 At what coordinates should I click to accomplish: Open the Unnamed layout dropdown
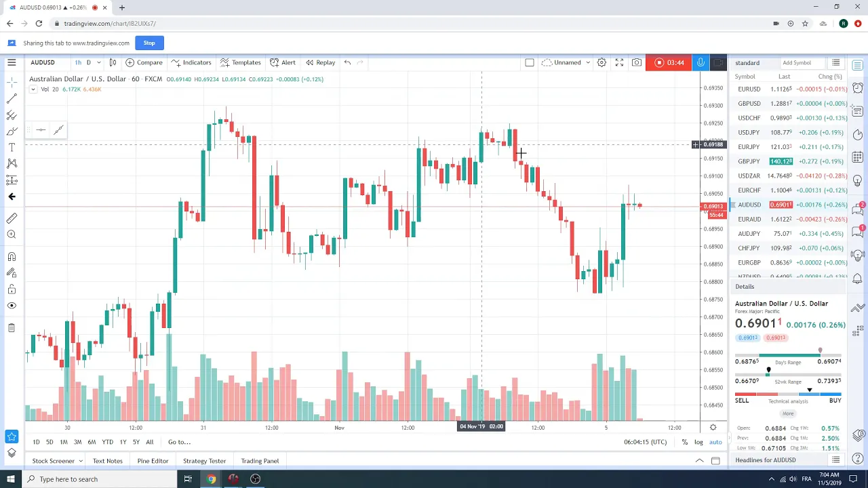(567, 62)
